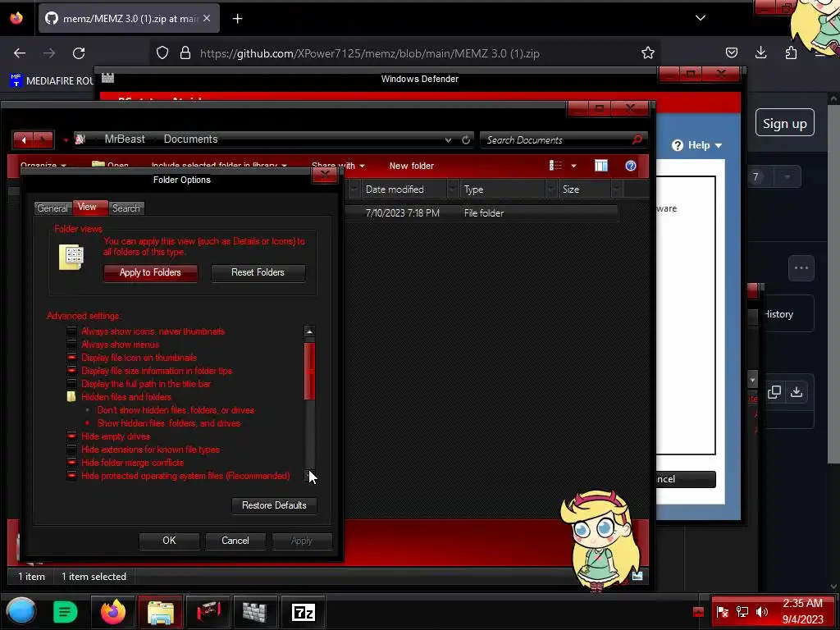Go back in Explorer window

pyautogui.click(x=24, y=140)
